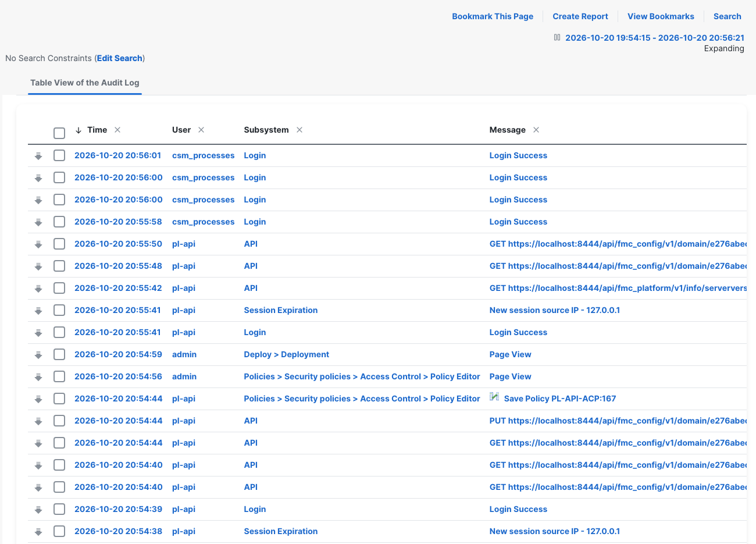Remove the Time column using its X
This screenshot has height=544, width=756.
click(117, 130)
